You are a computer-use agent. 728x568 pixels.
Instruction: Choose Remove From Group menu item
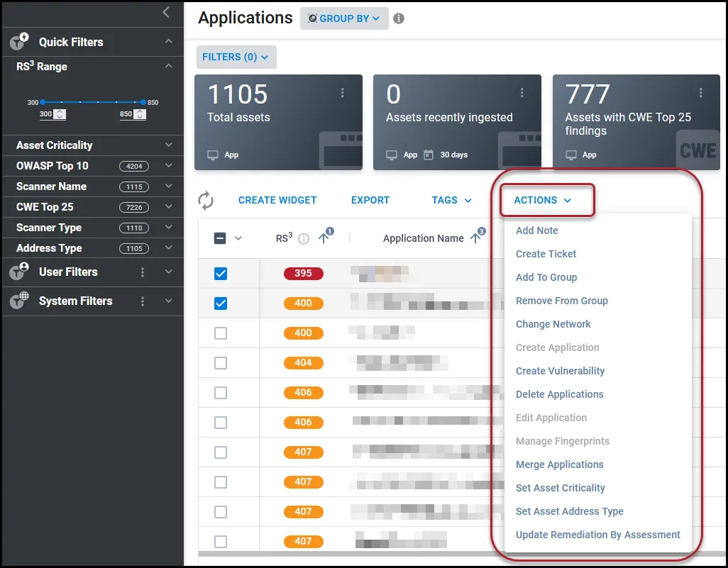click(x=562, y=301)
